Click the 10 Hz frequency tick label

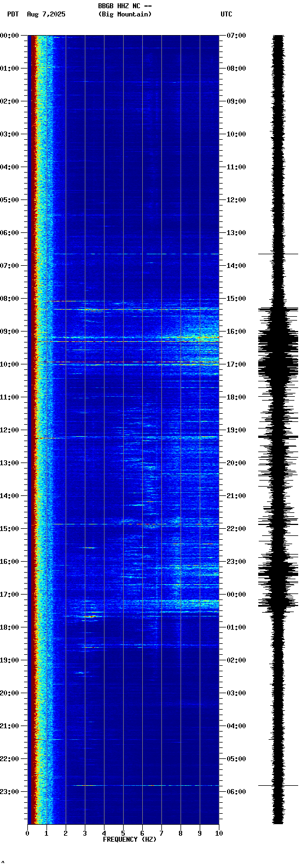[x=219, y=833]
